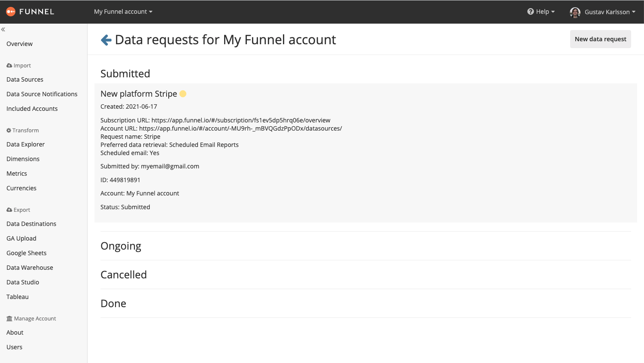The height and width of the screenshot is (363, 644).
Task: Click the Data requests page title
Action: [x=225, y=40]
